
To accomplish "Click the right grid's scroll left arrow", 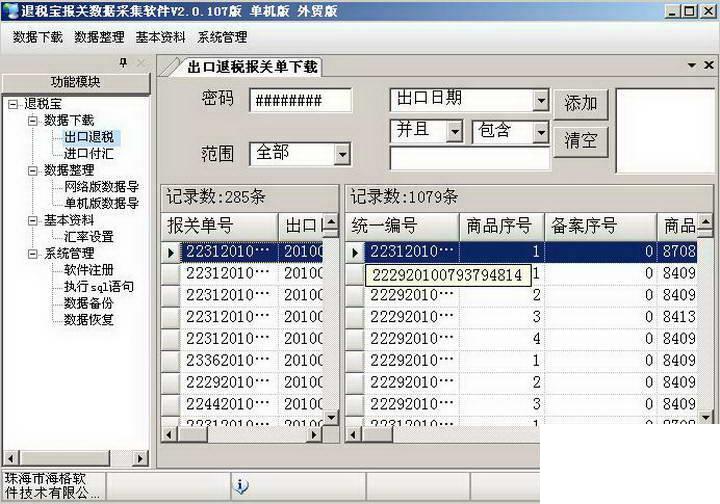I will (353, 434).
